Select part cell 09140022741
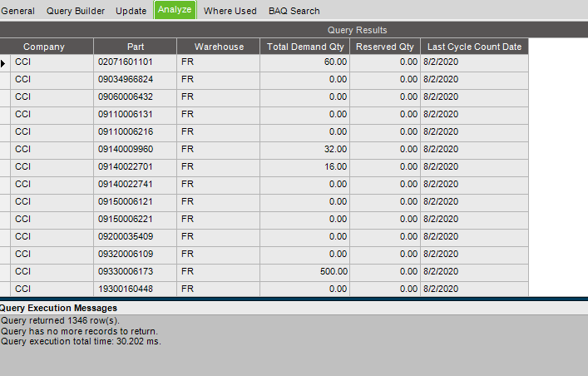Image resolution: width=588 pixels, height=376 pixels. pyautogui.click(x=136, y=184)
